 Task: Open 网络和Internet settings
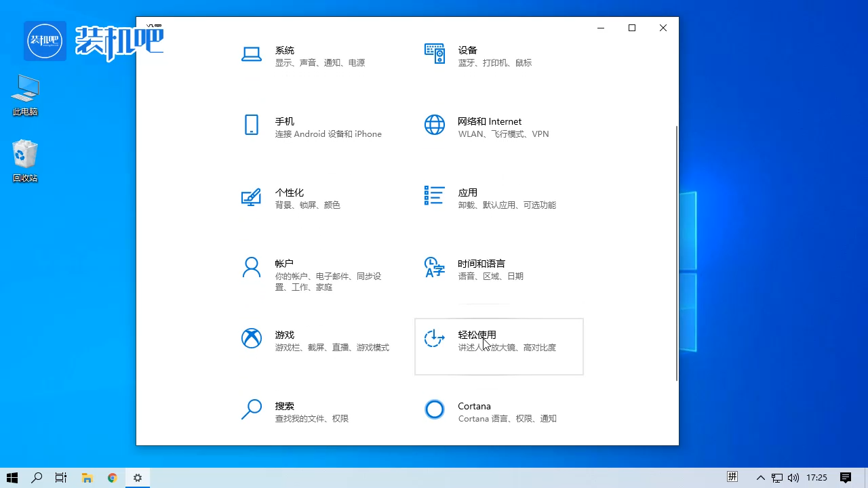pyautogui.click(x=490, y=127)
